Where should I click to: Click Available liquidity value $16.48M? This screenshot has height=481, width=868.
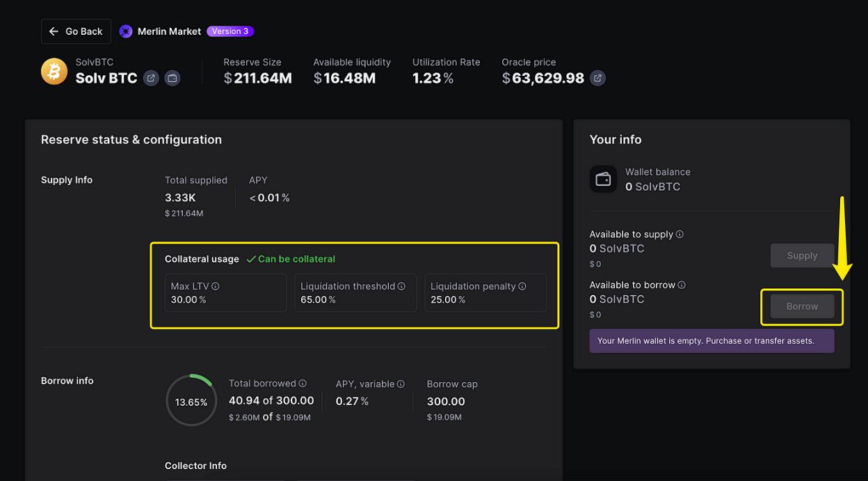(344, 78)
